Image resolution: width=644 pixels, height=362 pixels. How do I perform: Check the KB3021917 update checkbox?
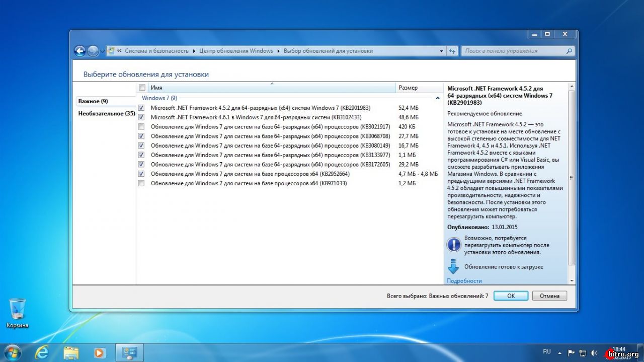[141, 126]
